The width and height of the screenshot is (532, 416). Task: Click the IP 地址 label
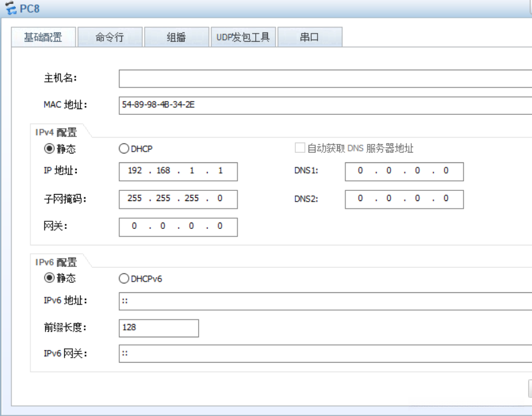[60, 171]
